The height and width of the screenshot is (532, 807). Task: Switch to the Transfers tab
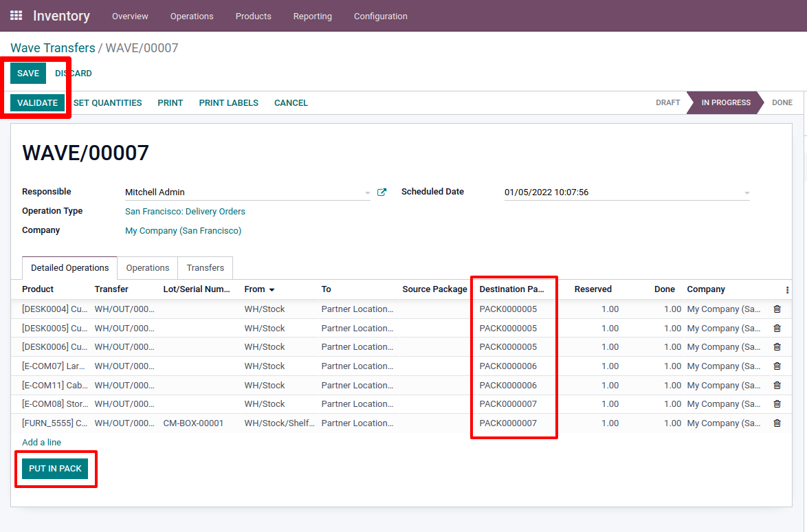(x=206, y=267)
